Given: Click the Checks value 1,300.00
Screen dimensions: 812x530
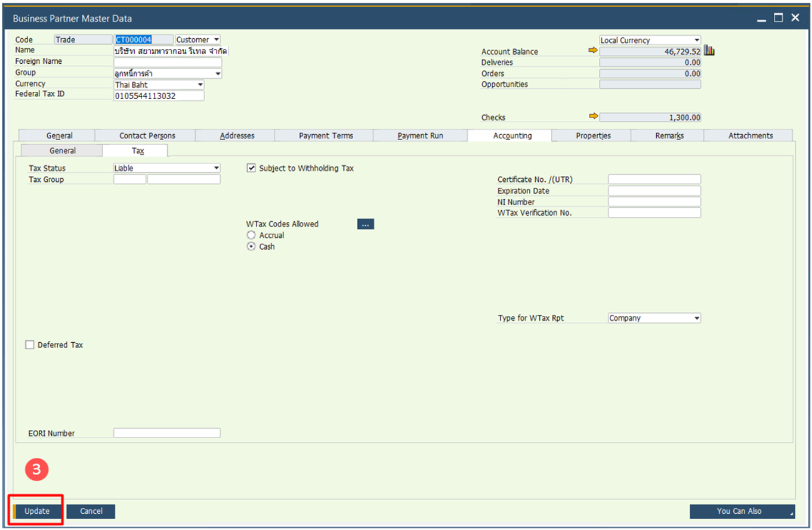Looking at the screenshot, I should click(x=650, y=117).
